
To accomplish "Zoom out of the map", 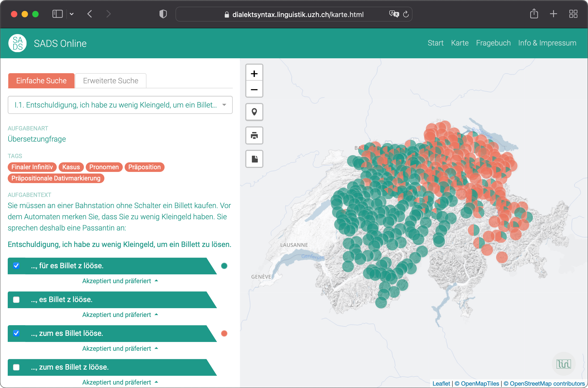I will coord(254,89).
